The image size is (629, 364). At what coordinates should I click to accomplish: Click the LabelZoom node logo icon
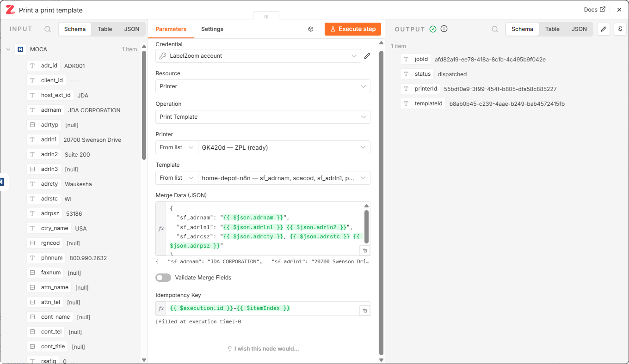[x=10, y=10]
